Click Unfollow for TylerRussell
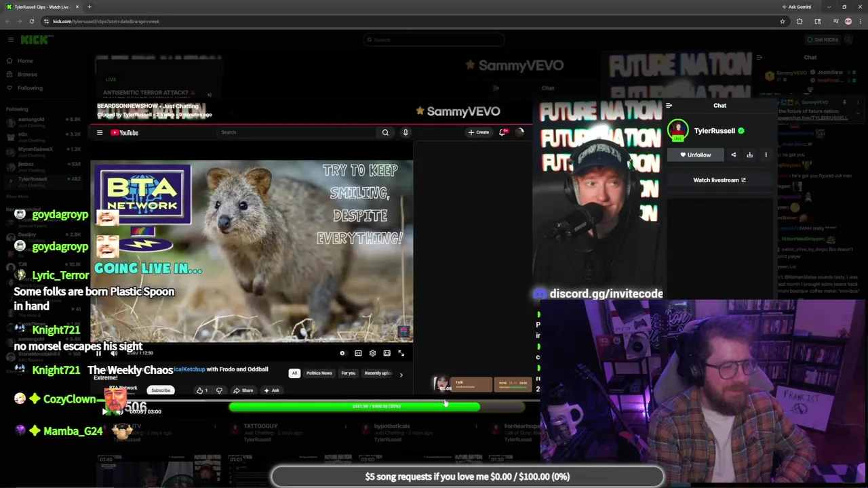 696,155
